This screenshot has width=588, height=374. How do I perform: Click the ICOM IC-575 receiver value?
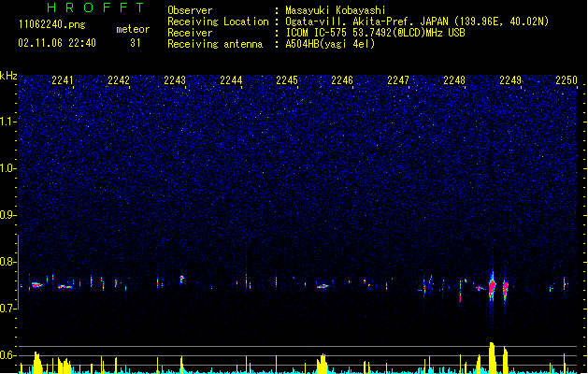click(376, 33)
